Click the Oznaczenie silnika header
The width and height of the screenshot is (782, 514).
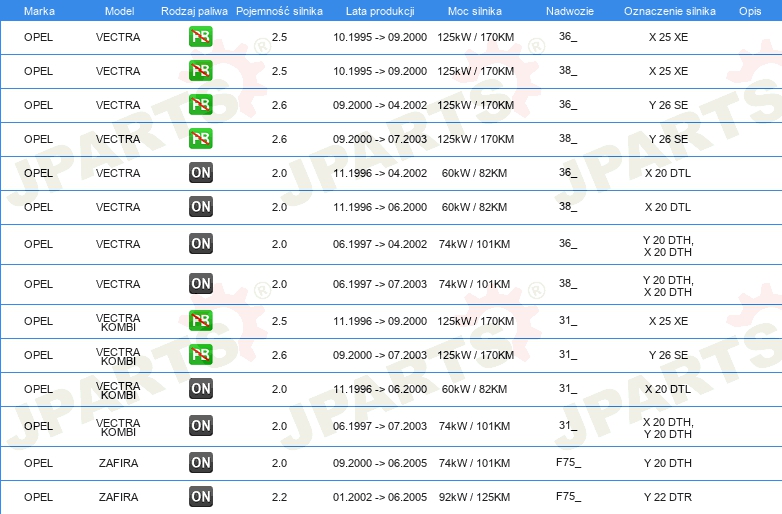pos(669,11)
